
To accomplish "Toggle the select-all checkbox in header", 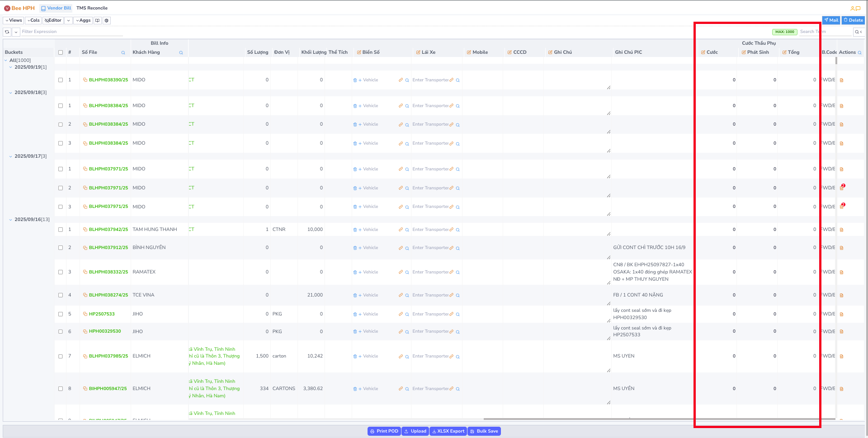I will [x=61, y=52].
